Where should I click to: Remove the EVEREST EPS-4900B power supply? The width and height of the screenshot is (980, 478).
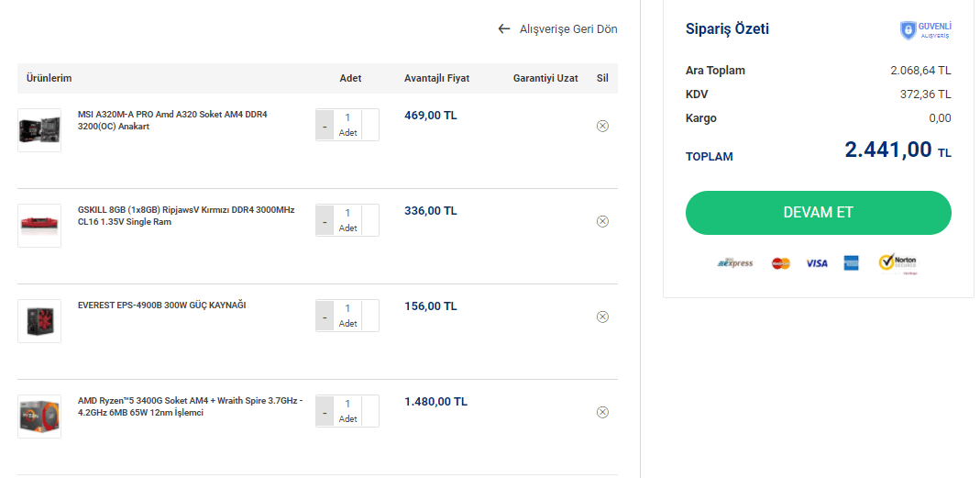click(602, 317)
